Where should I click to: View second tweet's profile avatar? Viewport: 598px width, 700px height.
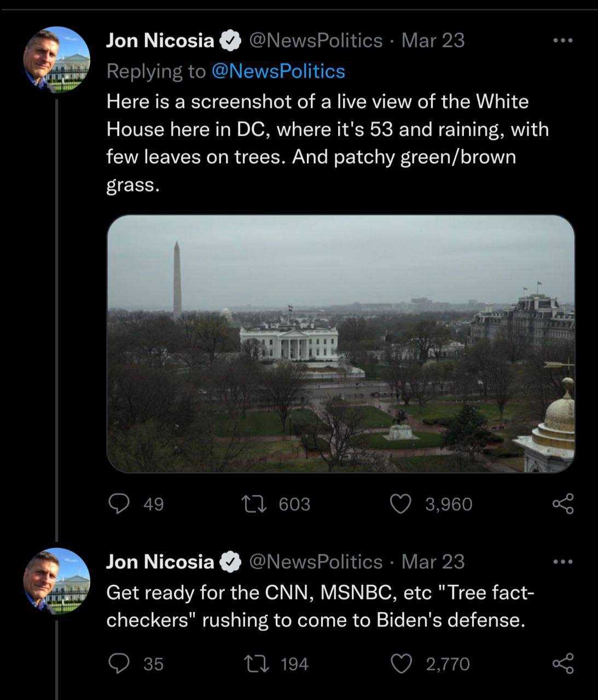coord(56,581)
